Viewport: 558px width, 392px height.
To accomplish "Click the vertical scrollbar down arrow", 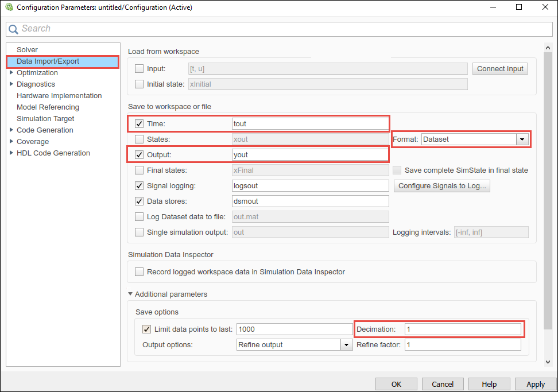I will click(547, 362).
